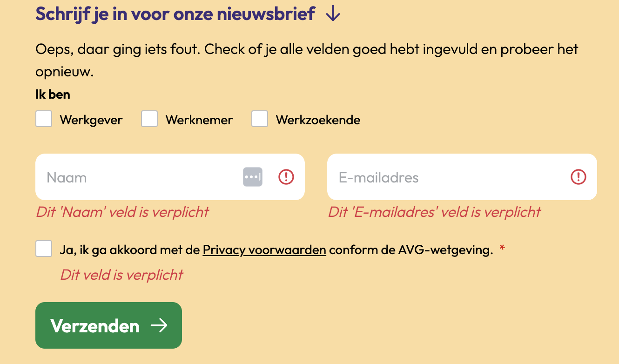The image size is (619, 364).
Task: Check the Werknemer checkbox
Action: point(149,119)
